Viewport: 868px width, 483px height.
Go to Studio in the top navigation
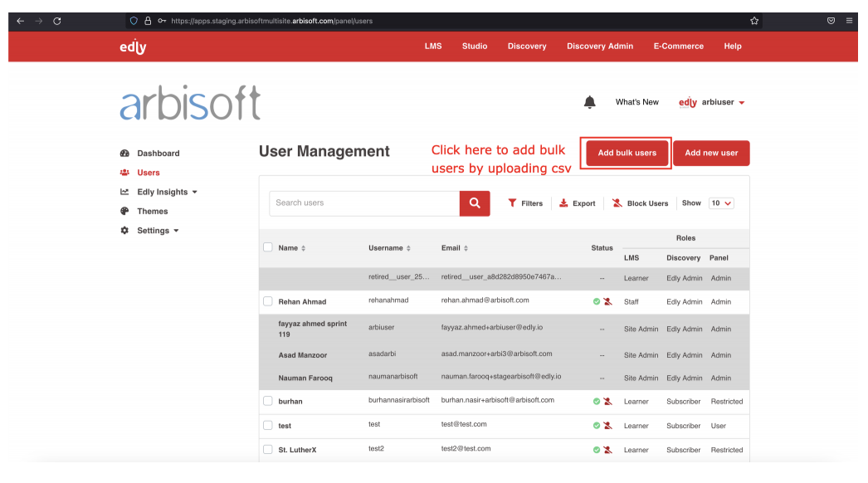(475, 46)
